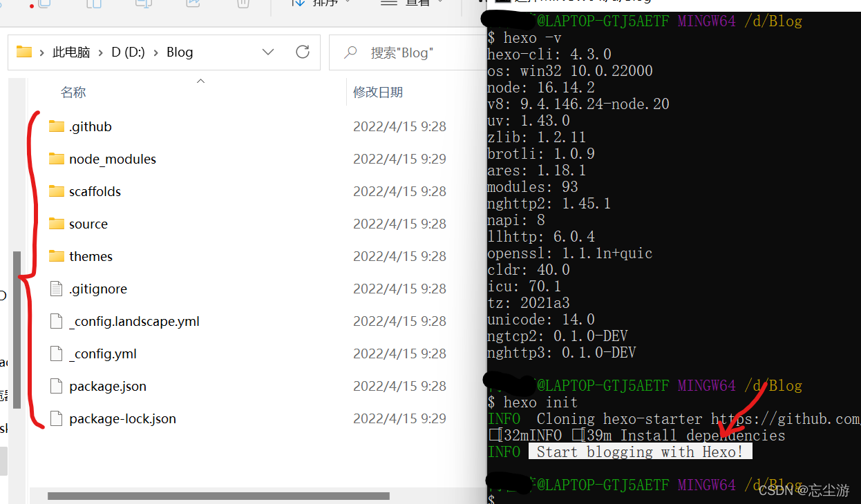Click '$ hexo -v' command in terminal

(x=524, y=38)
